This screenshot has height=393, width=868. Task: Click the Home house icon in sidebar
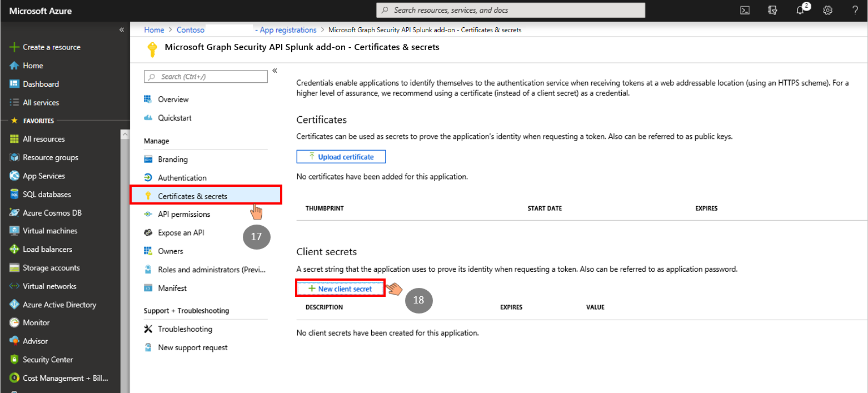(x=14, y=66)
